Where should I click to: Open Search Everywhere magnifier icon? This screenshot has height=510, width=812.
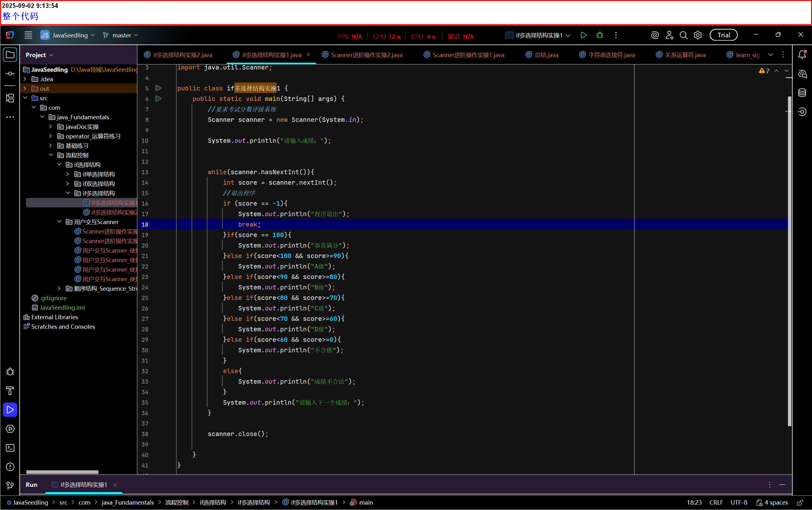click(684, 35)
